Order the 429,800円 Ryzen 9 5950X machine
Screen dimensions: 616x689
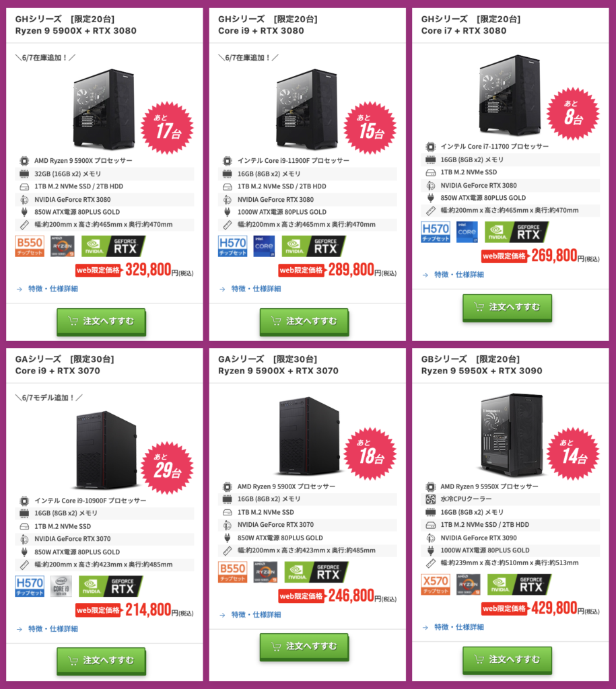[507, 660]
